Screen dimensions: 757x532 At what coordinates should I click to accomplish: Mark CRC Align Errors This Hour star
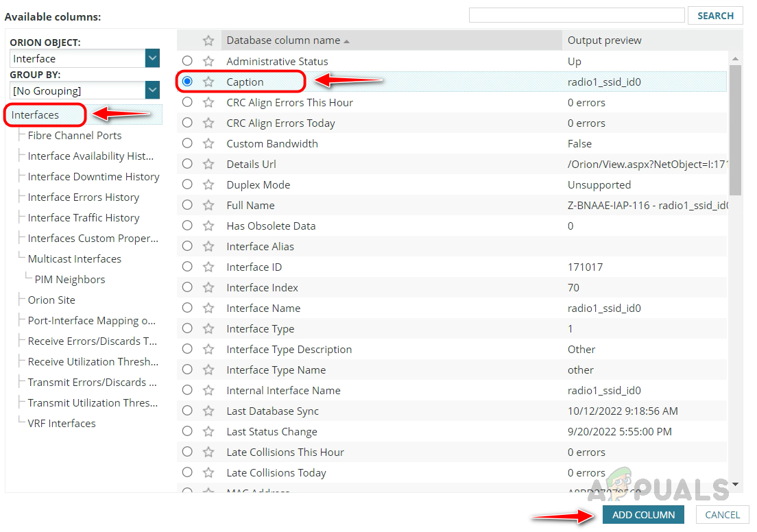point(208,102)
